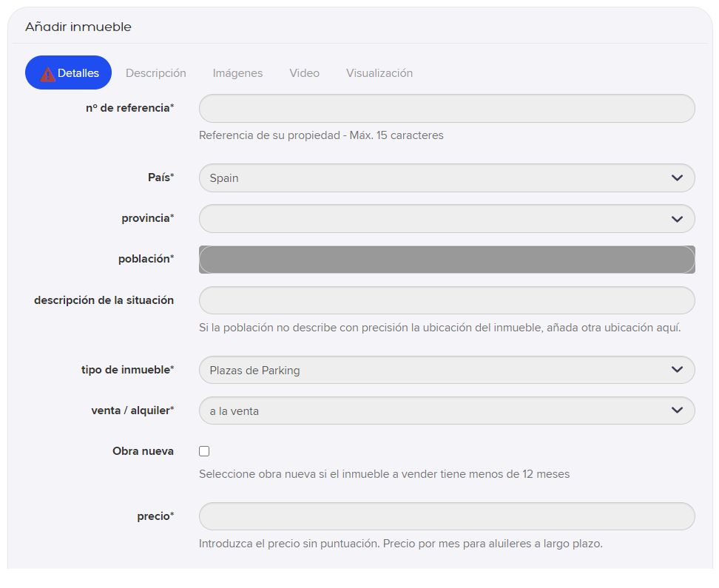Image resolution: width=719 pixels, height=588 pixels.
Task: Click the venta / alquiler chevron arrow
Action: (x=677, y=410)
